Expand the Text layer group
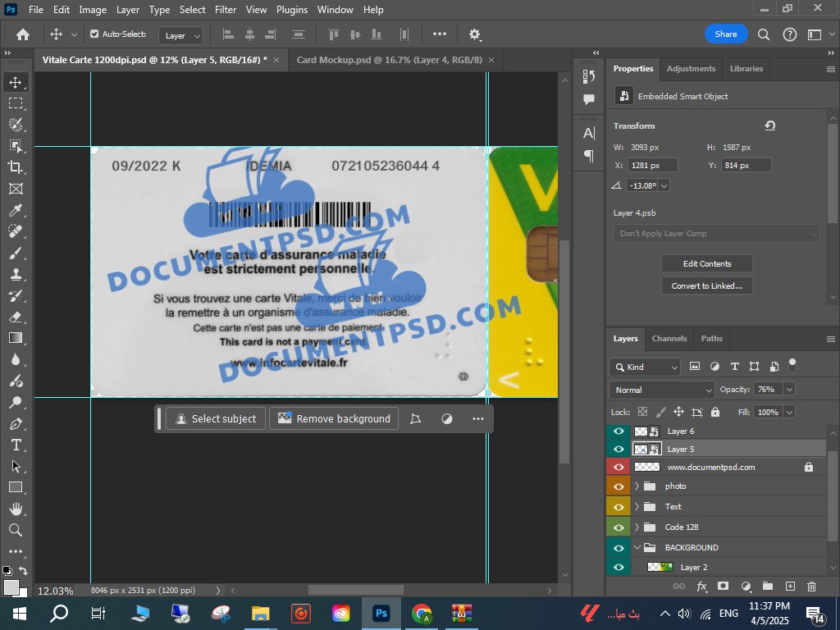The width and height of the screenshot is (840, 630). 637,507
